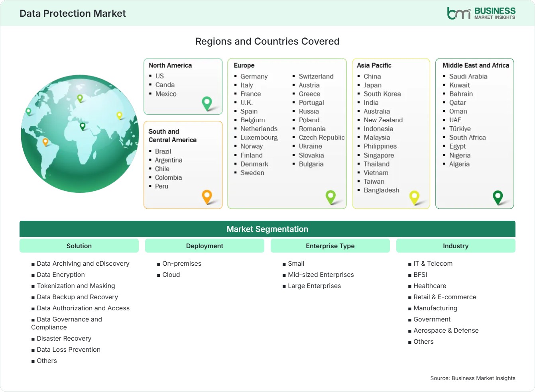Click the Market Segmentation banner
This screenshot has height=392, width=535.
coord(267,229)
